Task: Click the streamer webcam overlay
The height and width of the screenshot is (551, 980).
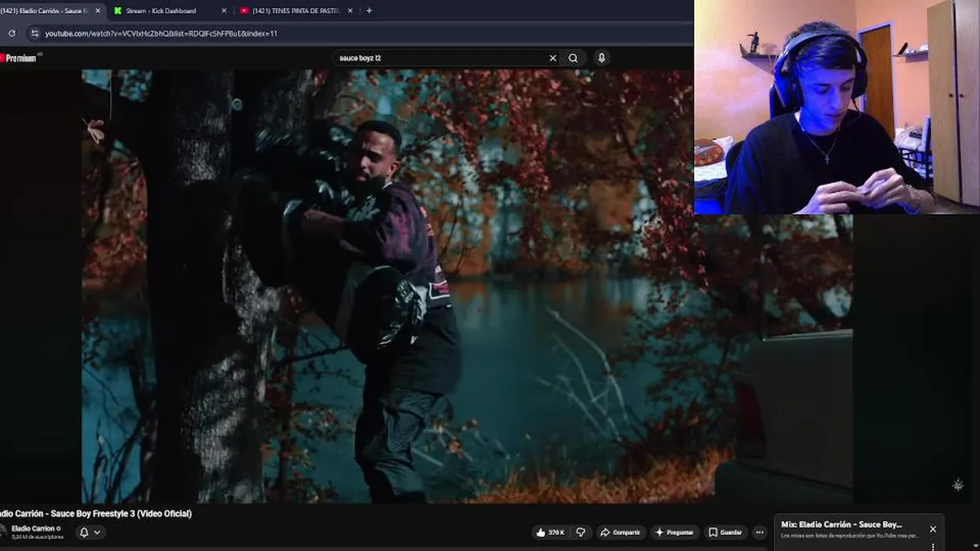Action: tap(837, 107)
